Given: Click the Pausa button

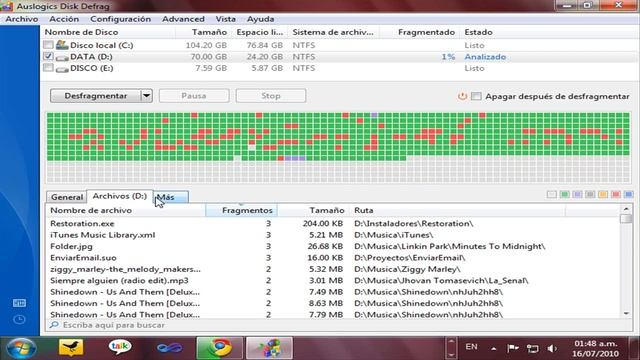Looking at the screenshot, I should tap(194, 96).
